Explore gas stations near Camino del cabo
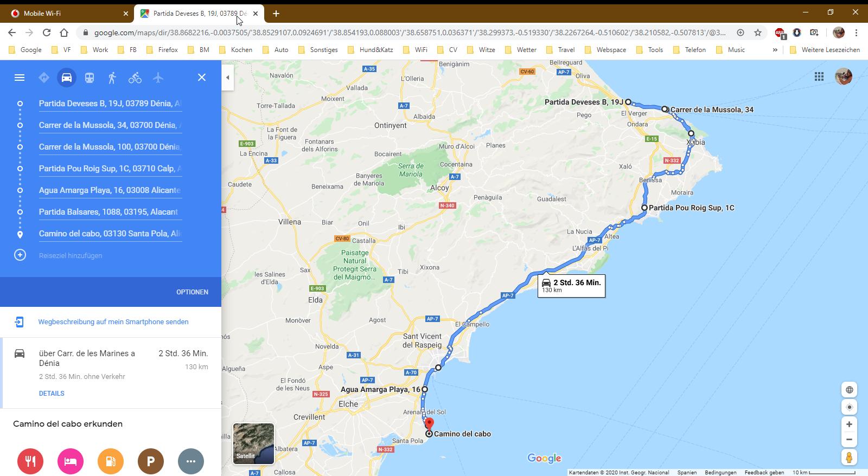The width and height of the screenshot is (868, 476). 111,461
